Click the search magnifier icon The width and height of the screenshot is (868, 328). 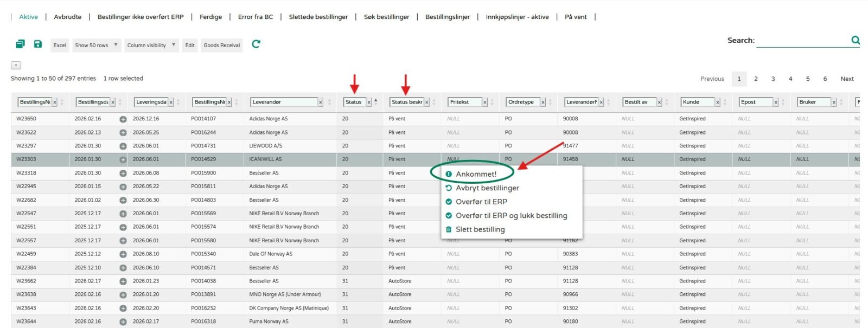pos(855,40)
